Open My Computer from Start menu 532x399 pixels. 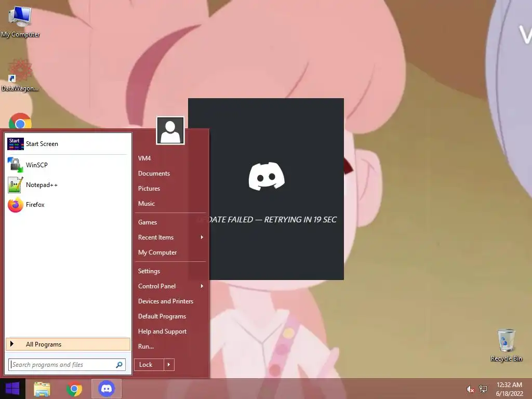click(157, 252)
